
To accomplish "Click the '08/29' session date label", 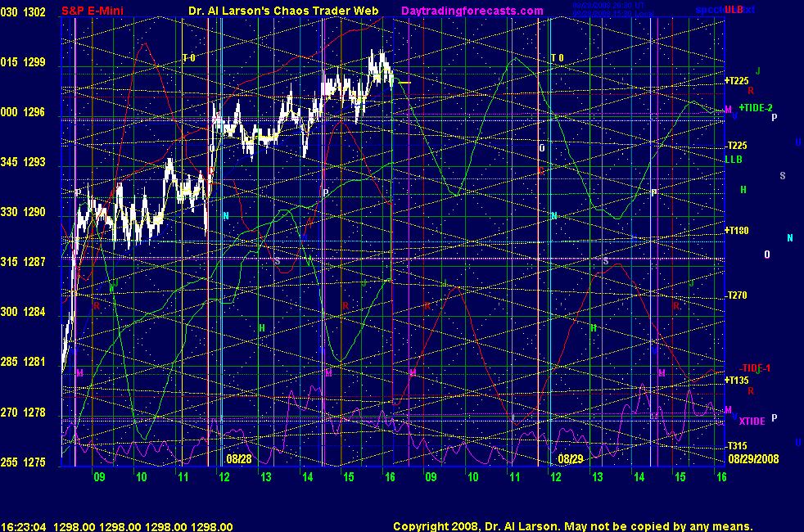I will click(571, 458).
